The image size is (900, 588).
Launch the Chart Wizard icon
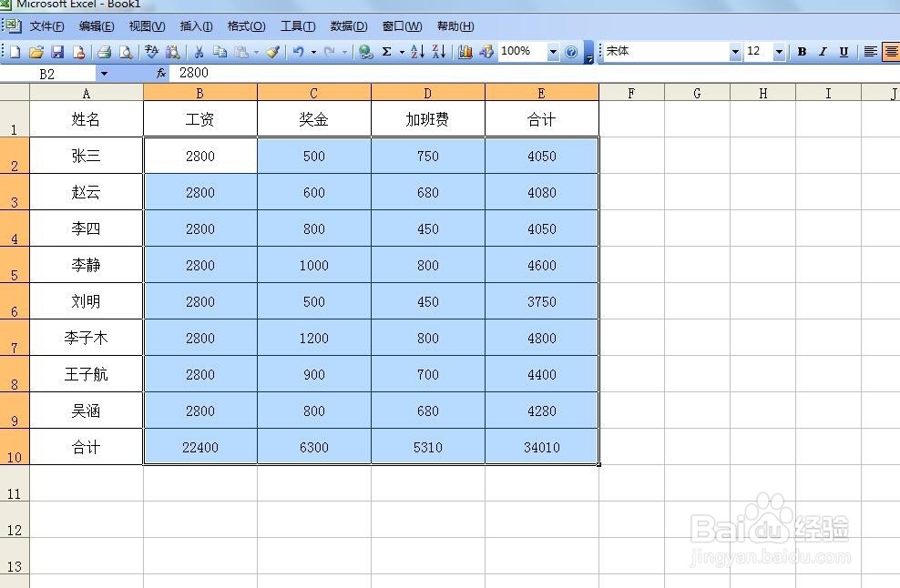pos(465,52)
